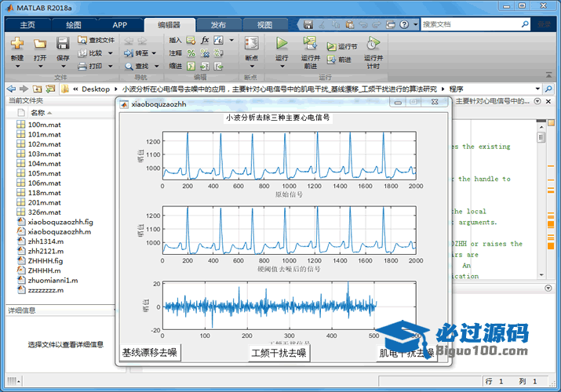Select file zzzzzzzz.m
The width and height of the screenshot is (561, 392).
pyautogui.click(x=46, y=290)
